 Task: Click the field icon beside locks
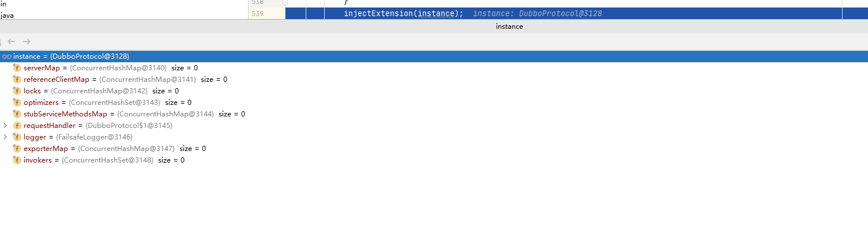tap(17, 91)
